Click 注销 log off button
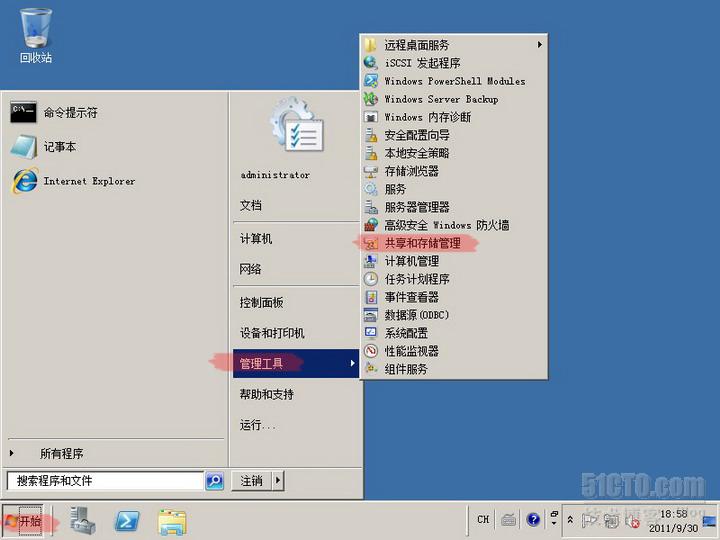This screenshot has width=720, height=540. pyautogui.click(x=252, y=481)
